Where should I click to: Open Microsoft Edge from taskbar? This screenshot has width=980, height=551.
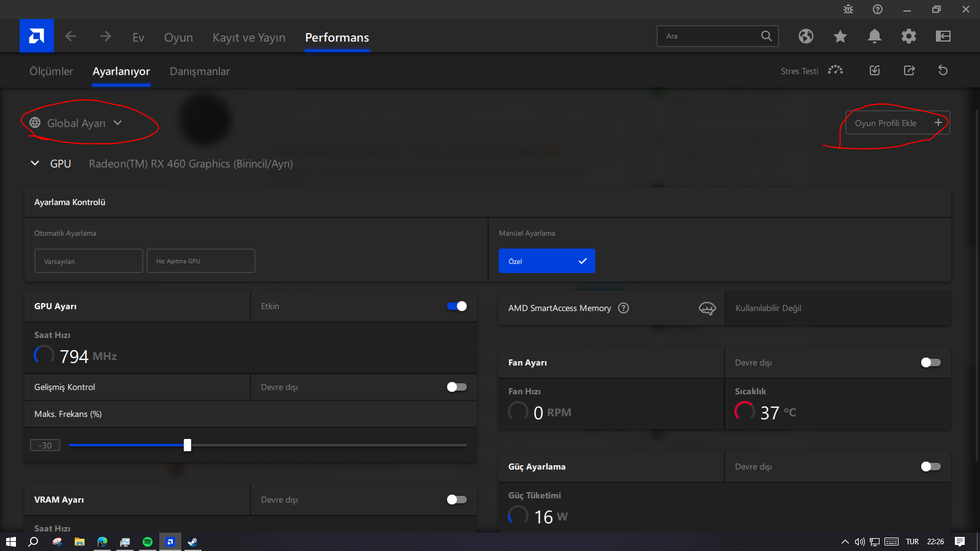[102, 542]
